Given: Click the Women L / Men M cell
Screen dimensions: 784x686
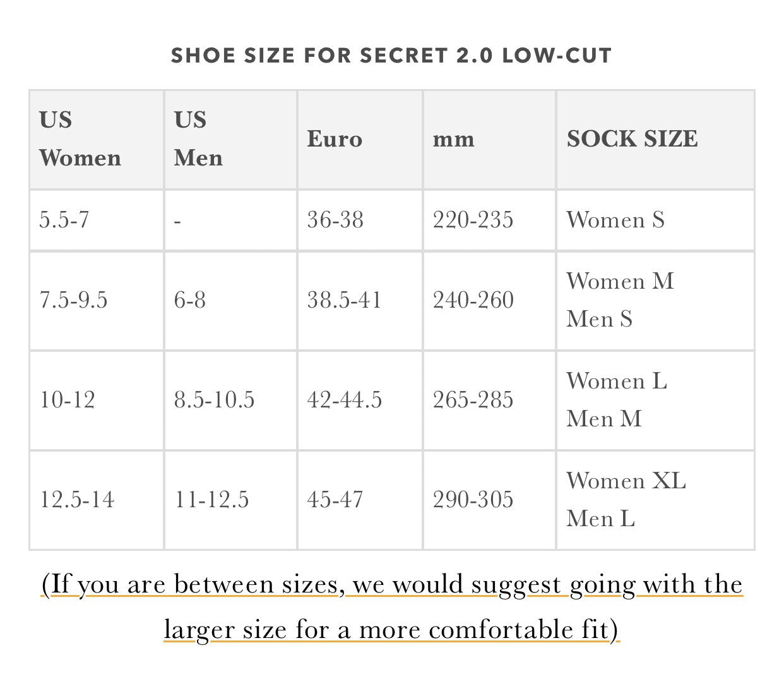Looking at the screenshot, I should [x=616, y=400].
